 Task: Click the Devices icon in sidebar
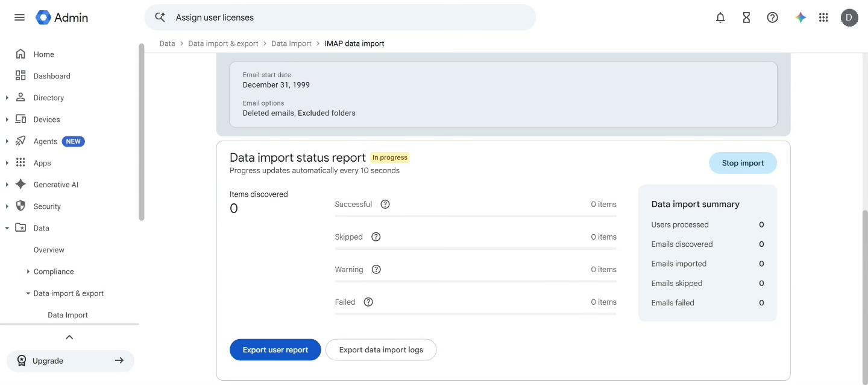(x=20, y=119)
